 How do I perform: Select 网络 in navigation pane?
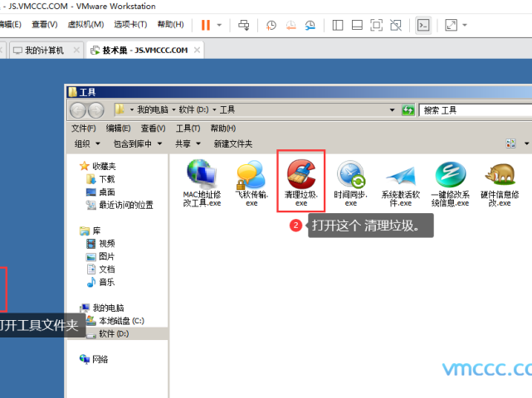pyautogui.click(x=94, y=359)
